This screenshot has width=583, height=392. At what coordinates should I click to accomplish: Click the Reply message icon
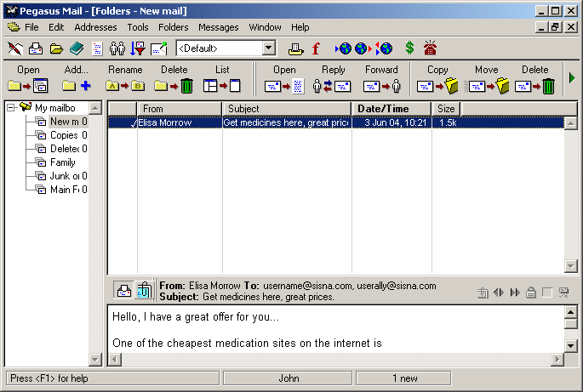[x=332, y=86]
